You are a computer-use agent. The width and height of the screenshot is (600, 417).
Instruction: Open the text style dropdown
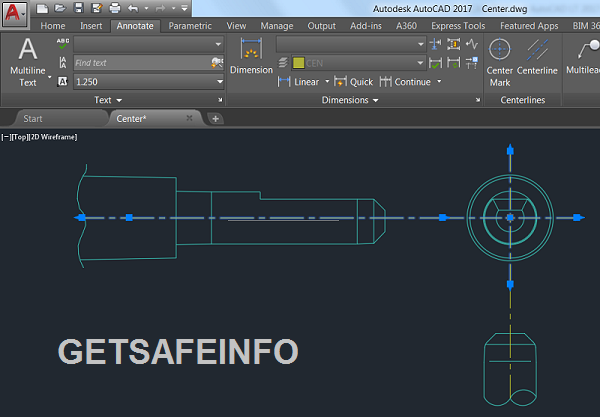pyautogui.click(x=148, y=44)
